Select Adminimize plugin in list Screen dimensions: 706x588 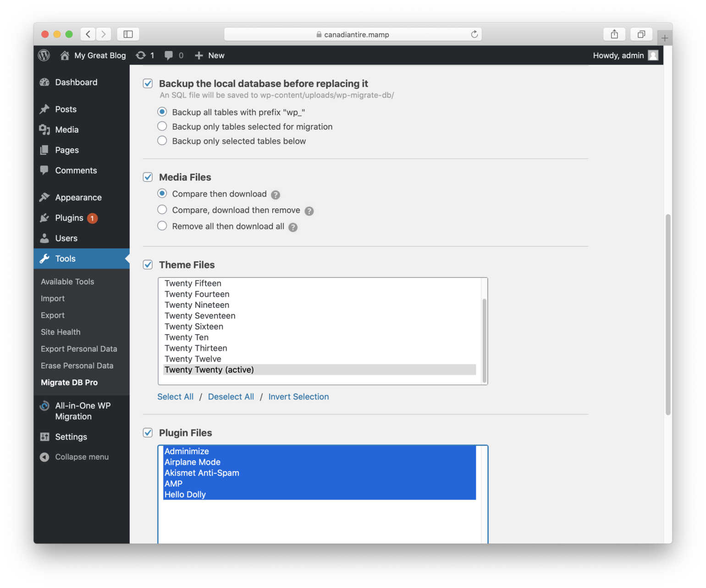[x=320, y=451]
